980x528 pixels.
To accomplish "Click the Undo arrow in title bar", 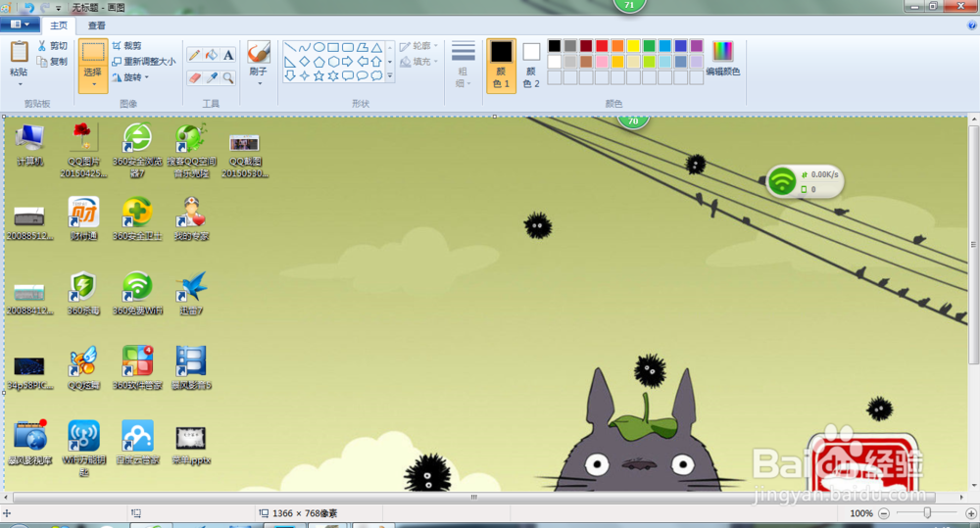I will pyautogui.click(x=28, y=8).
